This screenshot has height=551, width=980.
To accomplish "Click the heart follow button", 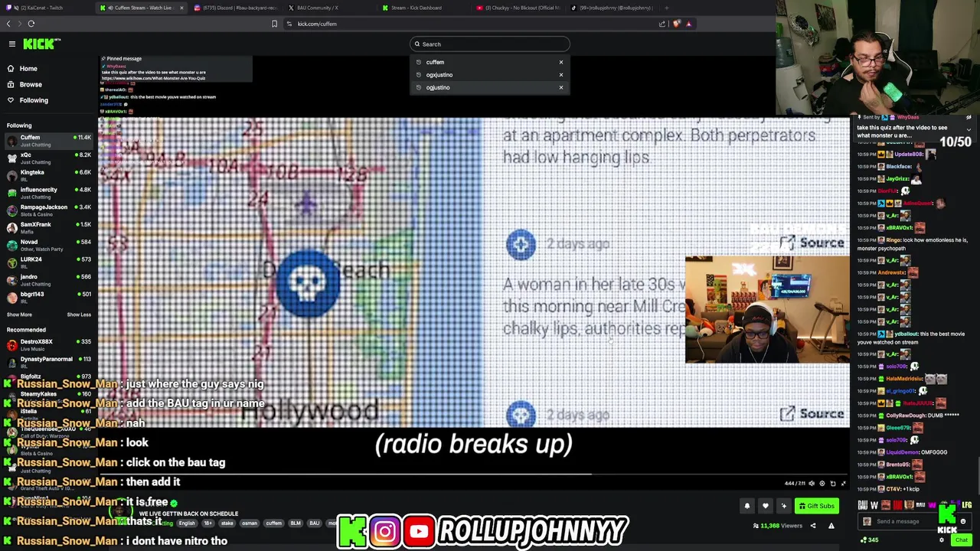I will pos(765,506).
